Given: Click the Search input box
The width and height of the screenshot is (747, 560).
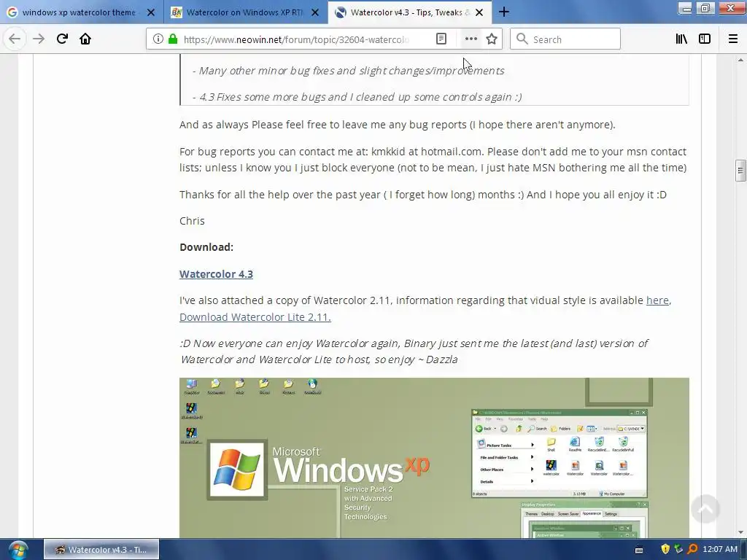Looking at the screenshot, I should [x=565, y=39].
